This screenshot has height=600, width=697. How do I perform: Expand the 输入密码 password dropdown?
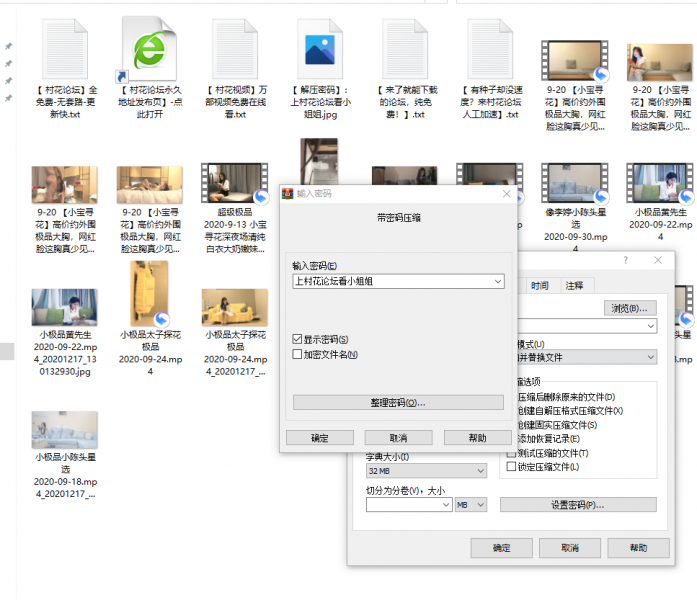[x=498, y=282]
